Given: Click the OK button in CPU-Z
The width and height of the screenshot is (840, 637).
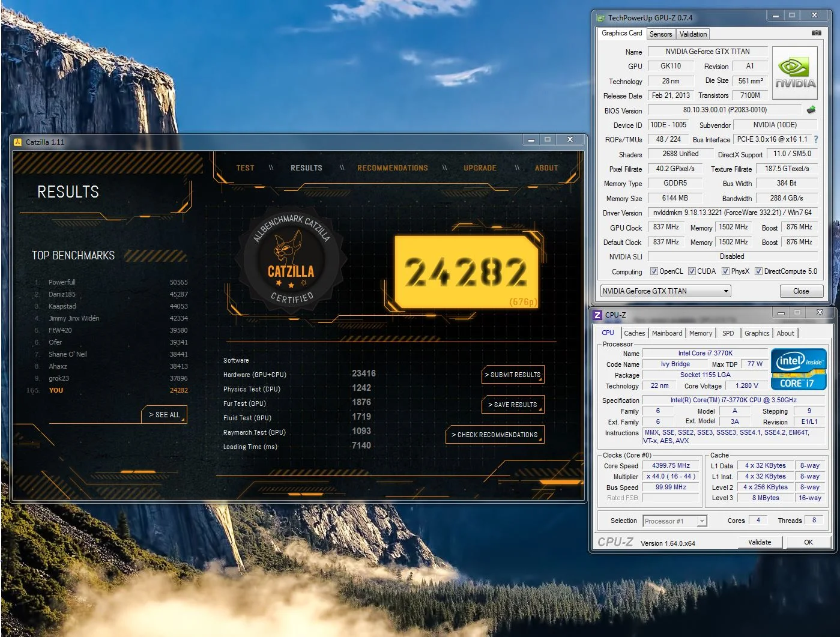Looking at the screenshot, I should click(x=808, y=542).
